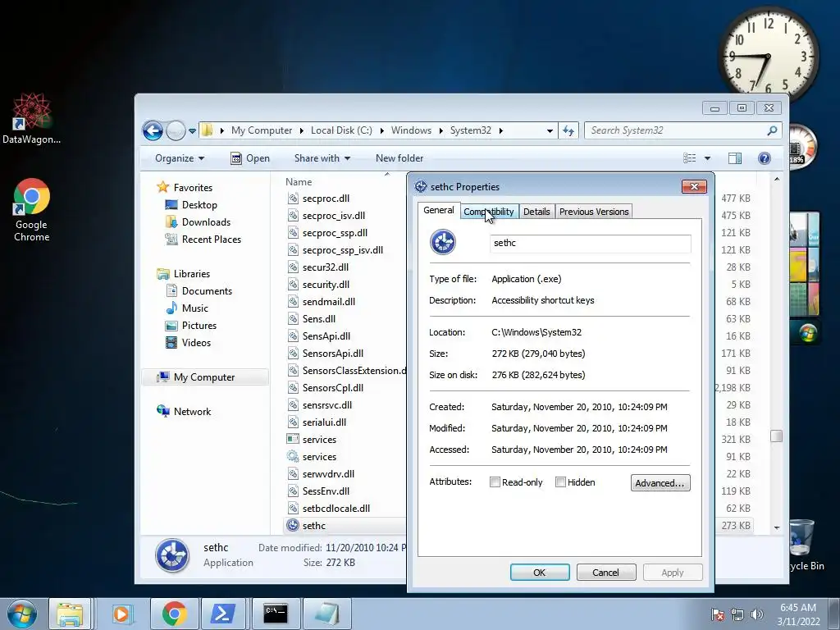Click the Windows Media Player taskbar icon
Image resolution: width=840 pixels, height=630 pixels.
pos(121,614)
